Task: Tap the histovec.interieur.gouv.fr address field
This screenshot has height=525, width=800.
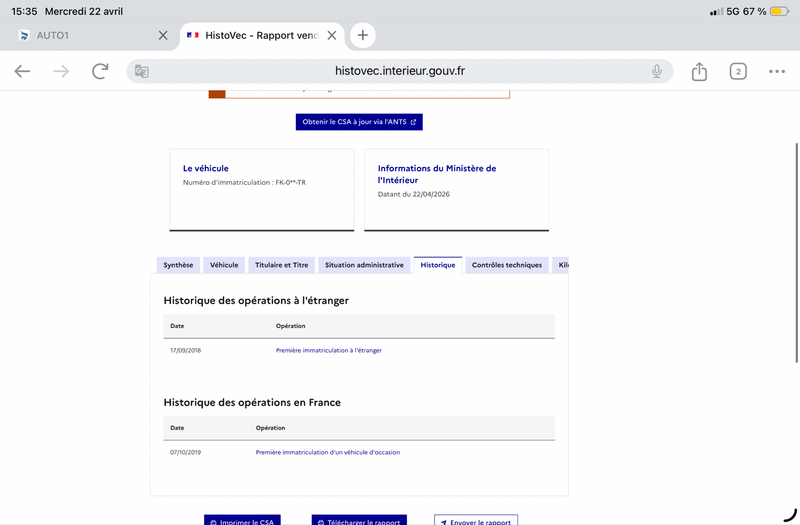Action: point(400,71)
